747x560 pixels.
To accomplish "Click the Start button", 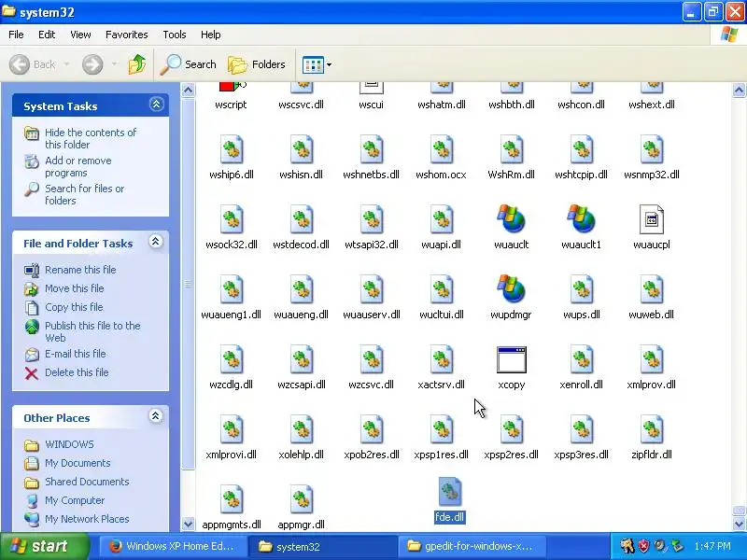I will click(44, 546).
